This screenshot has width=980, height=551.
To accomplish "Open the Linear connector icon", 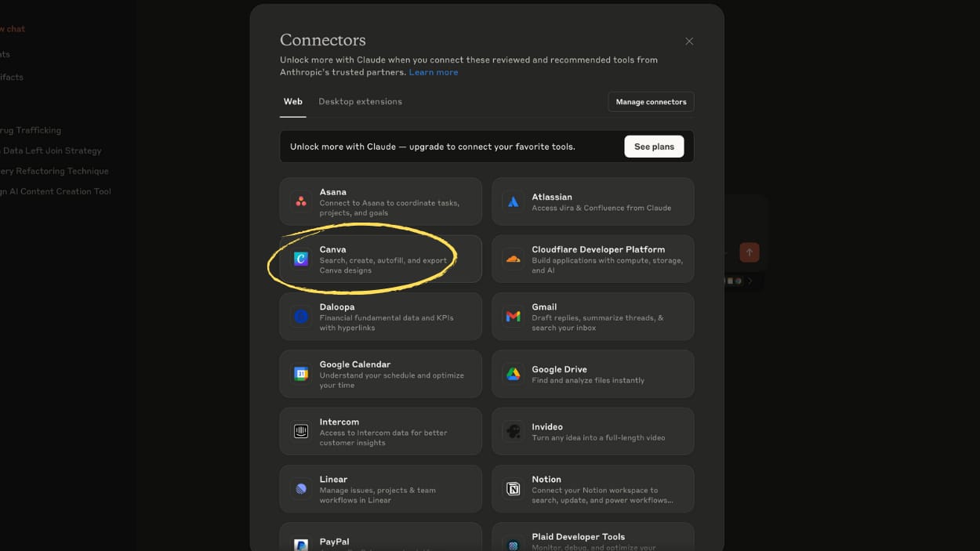I will 301,489.
